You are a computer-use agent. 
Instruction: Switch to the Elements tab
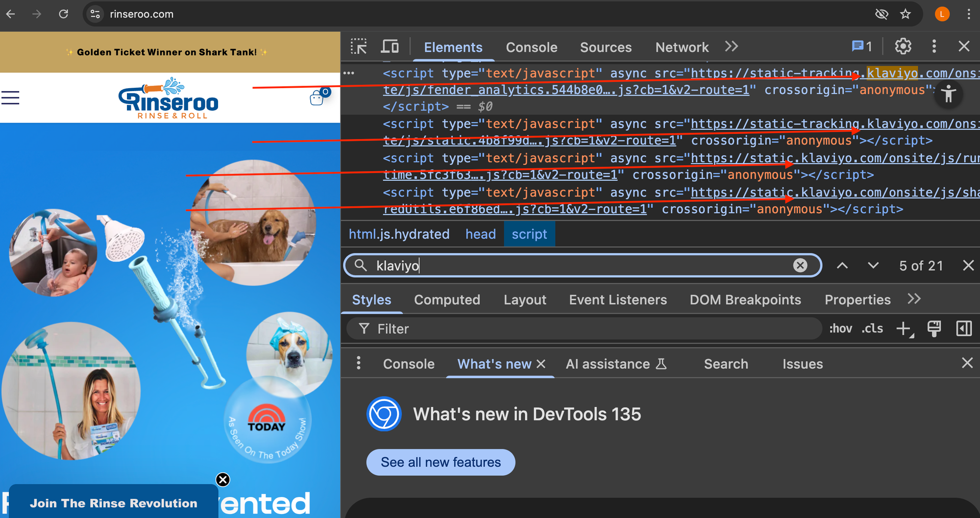453,47
